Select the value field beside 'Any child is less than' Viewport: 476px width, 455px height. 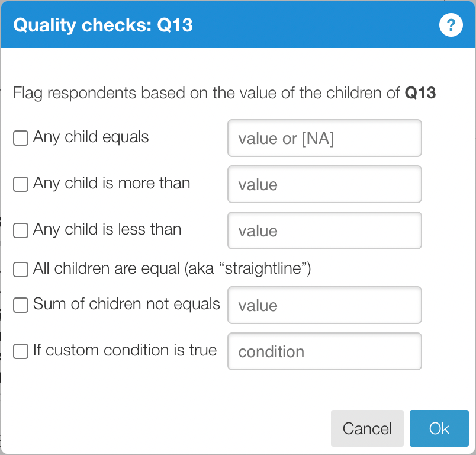tap(324, 230)
